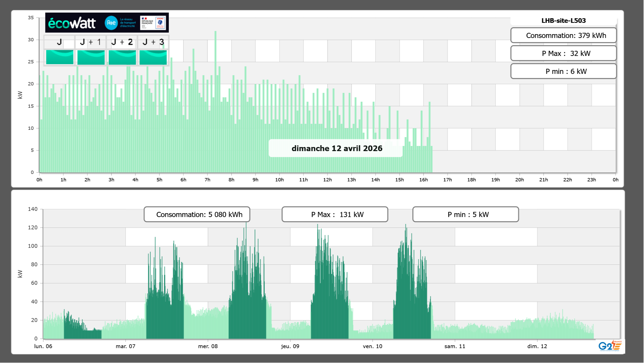
Task: Click the dimanche 12 avril 2026 date label
Action: pos(337,148)
